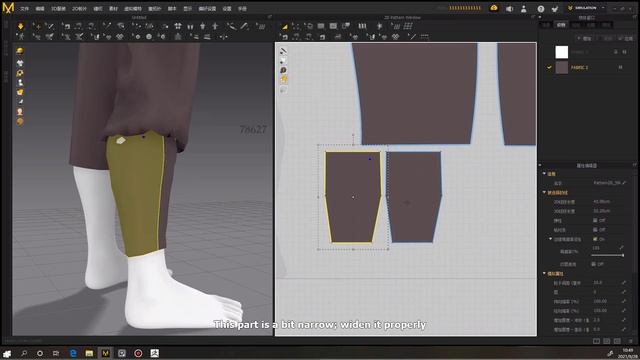Click the red recording app taskbar icon

tap(138, 353)
